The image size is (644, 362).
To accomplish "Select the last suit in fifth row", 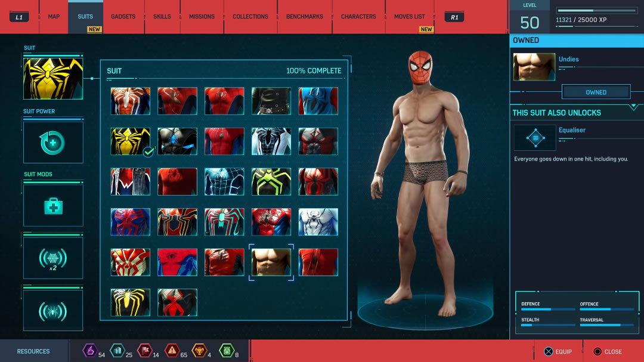I will [x=318, y=262].
